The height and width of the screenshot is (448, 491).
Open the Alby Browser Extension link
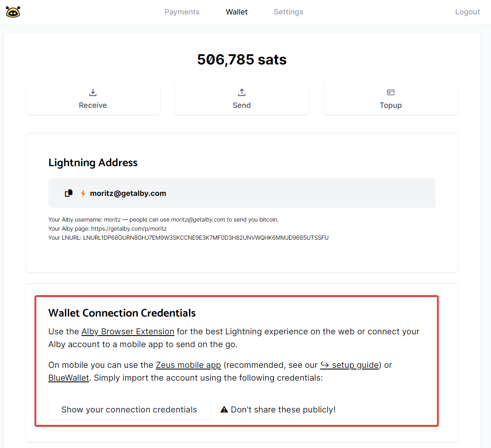coord(128,331)
